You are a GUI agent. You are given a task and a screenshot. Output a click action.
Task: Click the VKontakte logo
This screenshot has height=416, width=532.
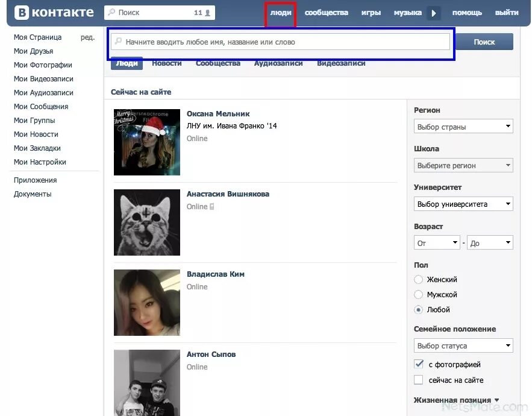[x=54, y=13]
